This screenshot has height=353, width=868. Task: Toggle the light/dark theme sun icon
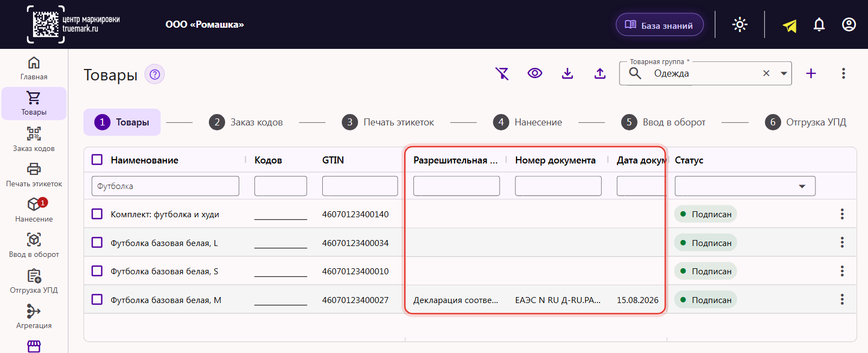point(740,24)
